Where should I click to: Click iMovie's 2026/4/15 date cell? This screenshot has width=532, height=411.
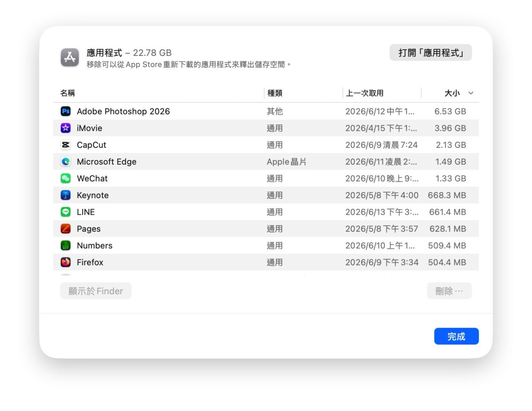(x=381, y=128)
